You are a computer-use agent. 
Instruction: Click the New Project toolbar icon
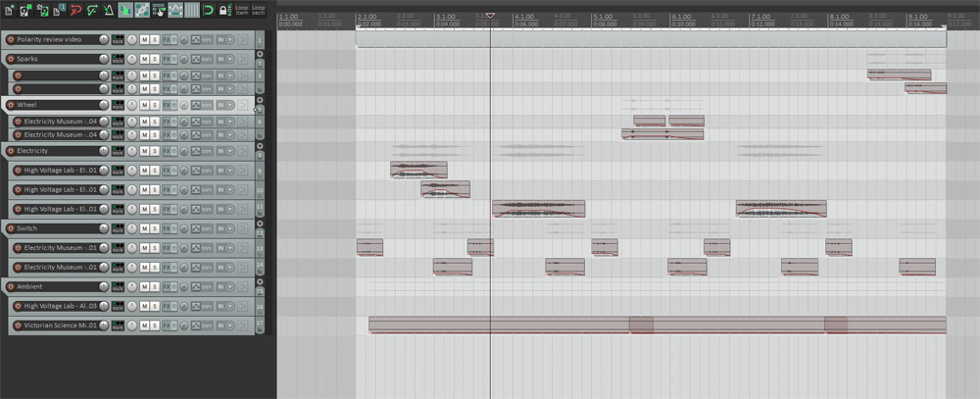click(x=9, y=10)
